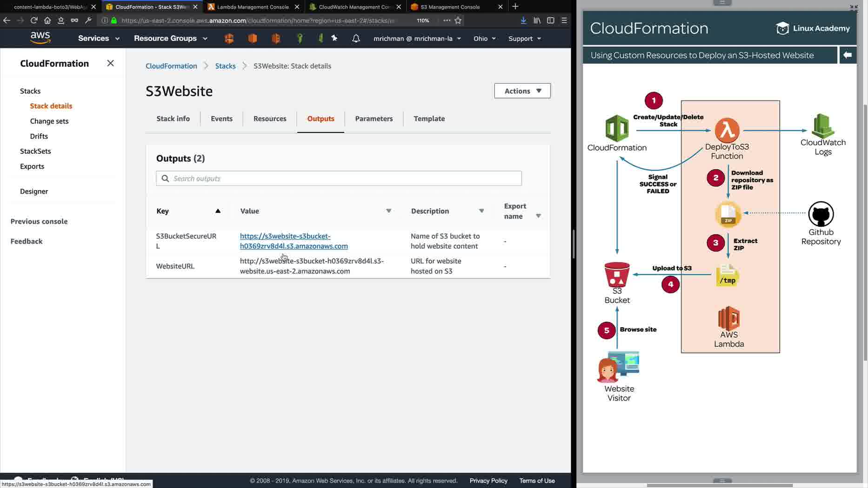Click the back arrow in lesson panel
The image size is (868, 488).
(847, 55)
